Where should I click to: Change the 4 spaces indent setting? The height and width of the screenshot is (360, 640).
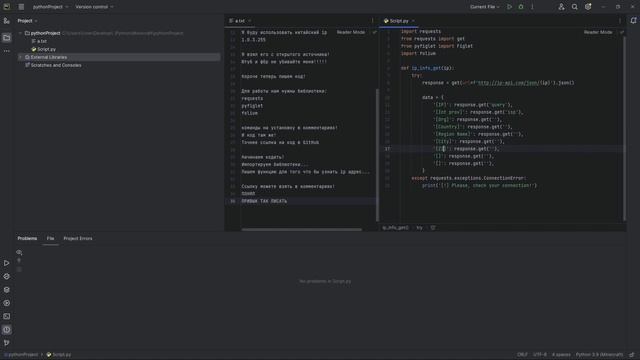tap(561, 355)
